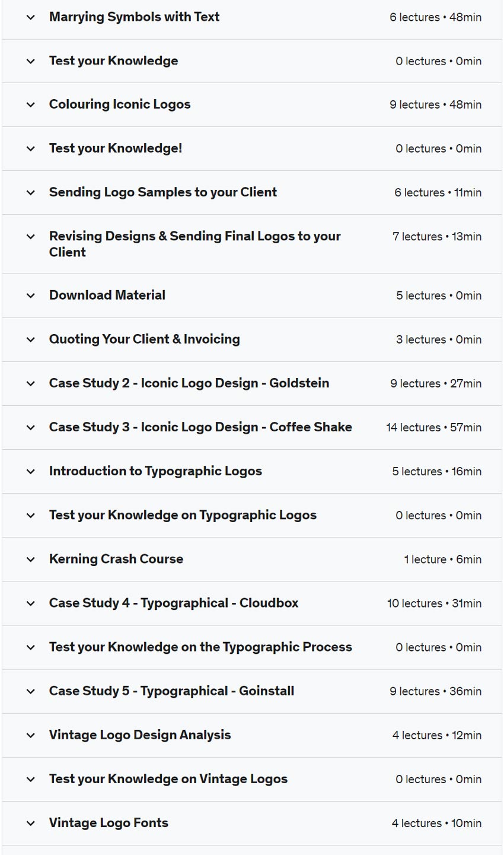Image resolution: width=504 pixels, height=855 pixels.
Task: Toggle the Vintage Logo Fonts chevron
Action: pos(31,823)
